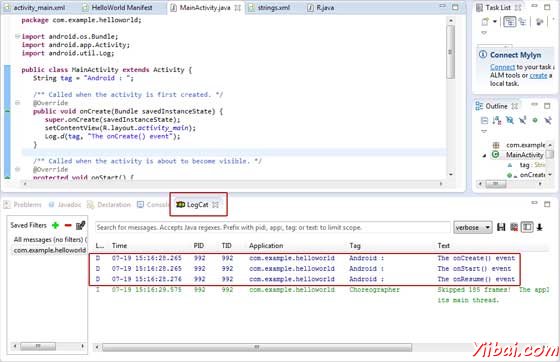Toggle Scheduled presentation in Task List
Viewport: 560px width, 362px height.
tap(522, 22)
